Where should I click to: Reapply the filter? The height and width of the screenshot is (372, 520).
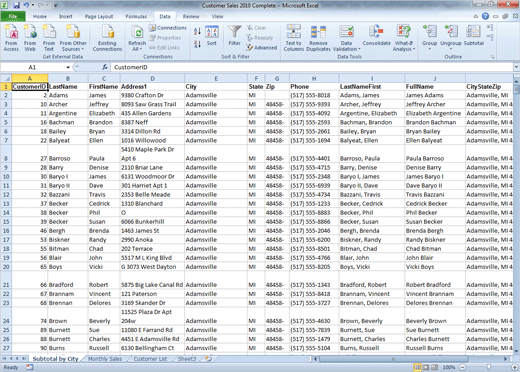[260, 38]
